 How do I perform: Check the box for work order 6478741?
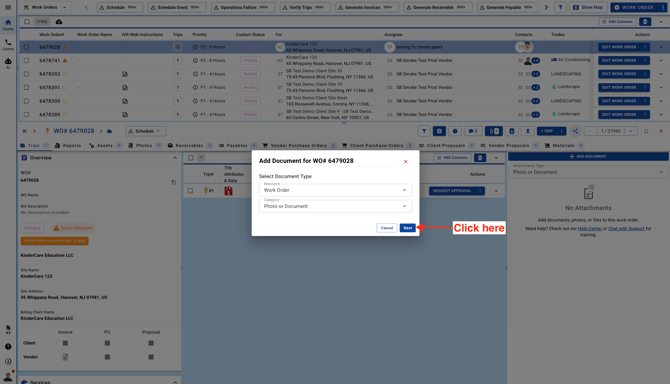[x=26, y=61]
